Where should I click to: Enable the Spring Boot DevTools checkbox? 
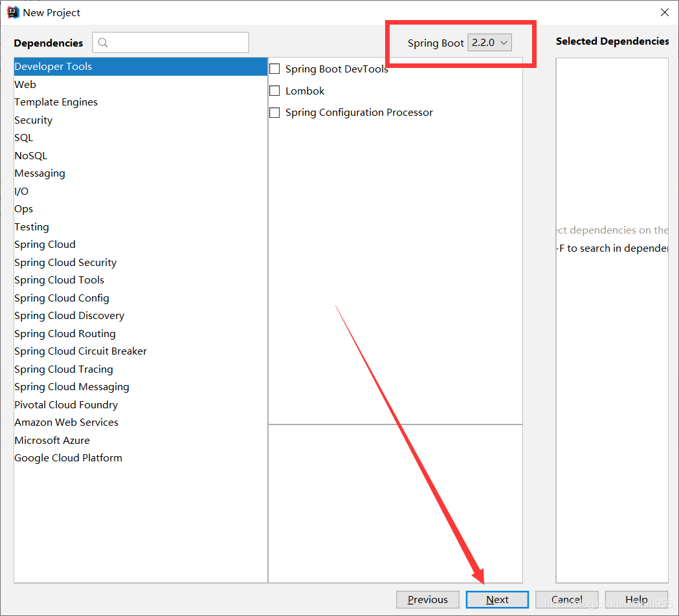274,69
